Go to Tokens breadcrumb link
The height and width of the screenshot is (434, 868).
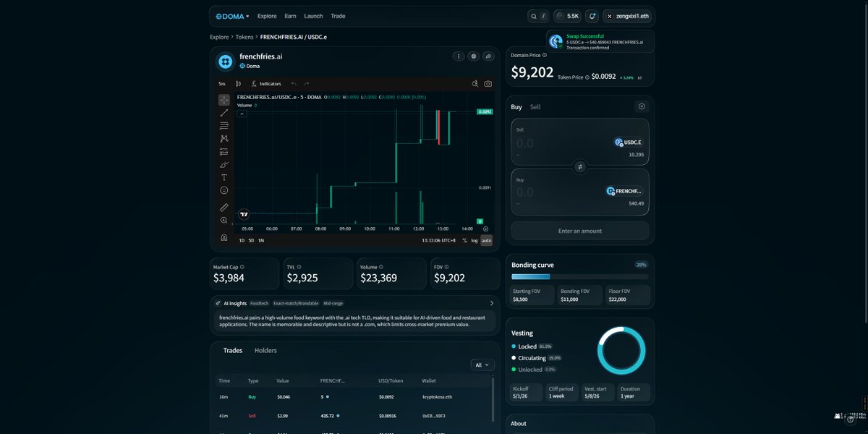click(x=244, y=37)
